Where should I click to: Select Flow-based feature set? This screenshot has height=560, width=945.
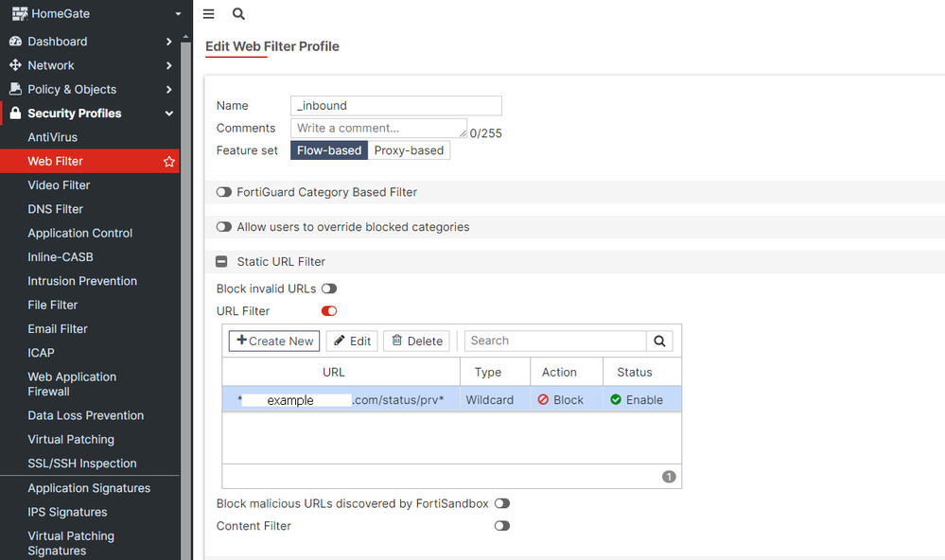point(329,150)
